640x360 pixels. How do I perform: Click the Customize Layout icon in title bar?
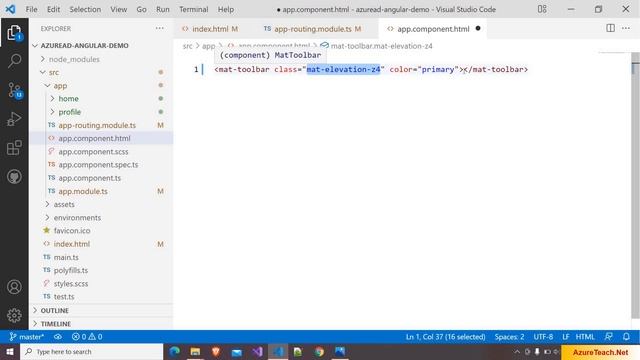(542, 9)
